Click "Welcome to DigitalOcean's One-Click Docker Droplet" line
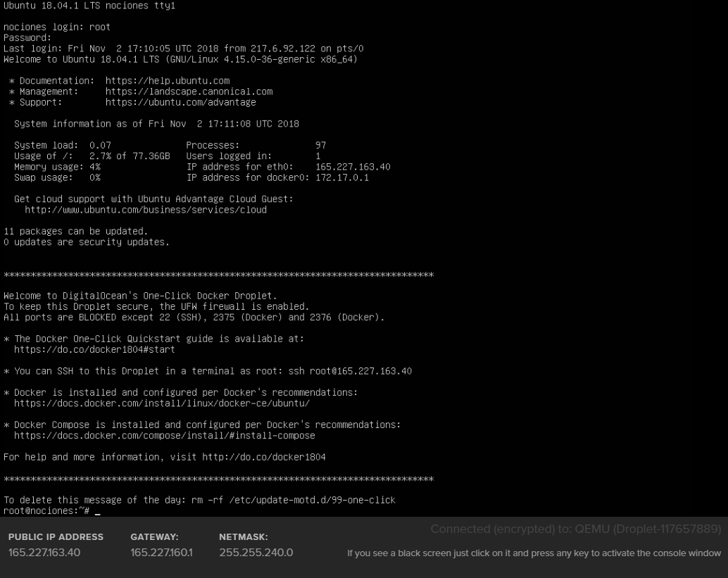Image resolution: width=728 pixels, height=578 pixels. (140, 296)
